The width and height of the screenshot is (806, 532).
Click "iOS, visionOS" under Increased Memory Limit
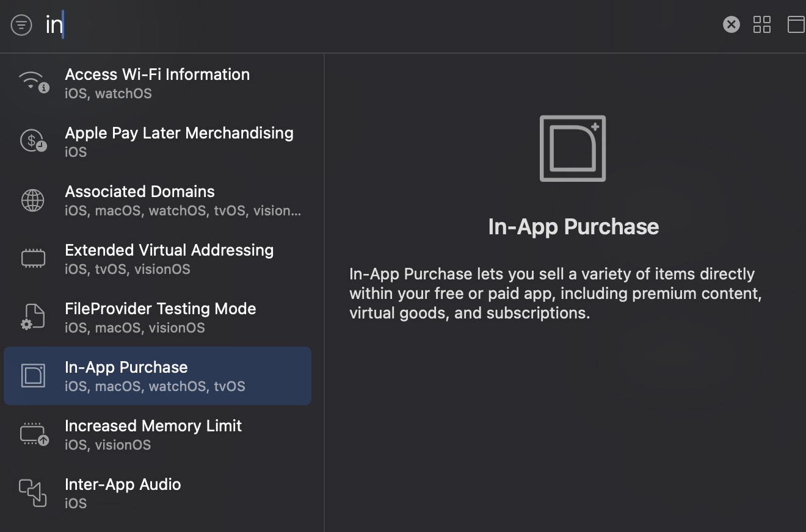(x=107, y=445)
